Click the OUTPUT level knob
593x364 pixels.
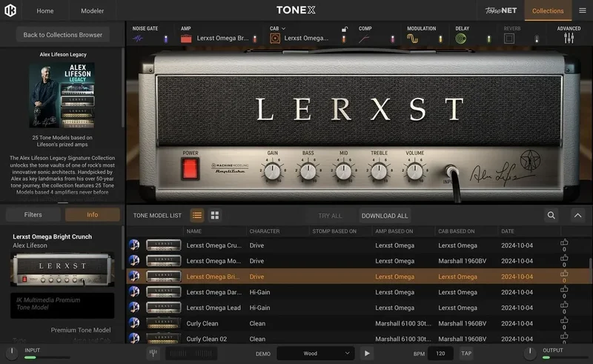click(x=530, y=353)
